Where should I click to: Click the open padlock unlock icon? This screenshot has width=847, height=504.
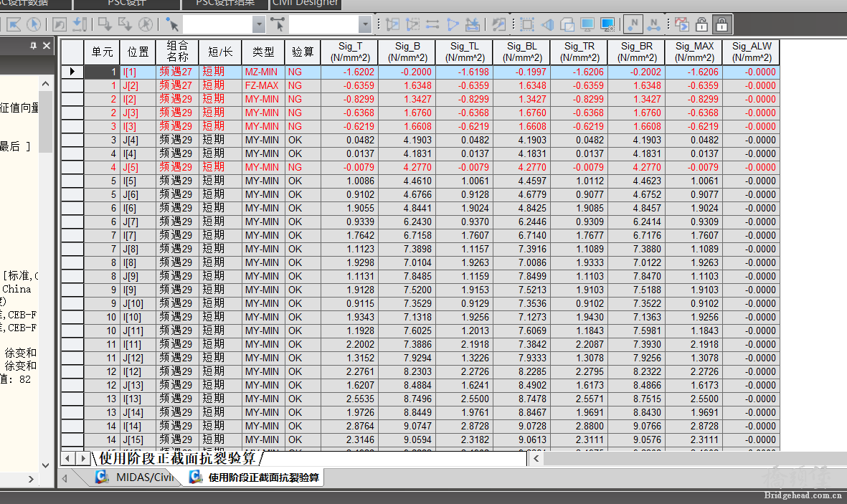(x=701, y=24)
